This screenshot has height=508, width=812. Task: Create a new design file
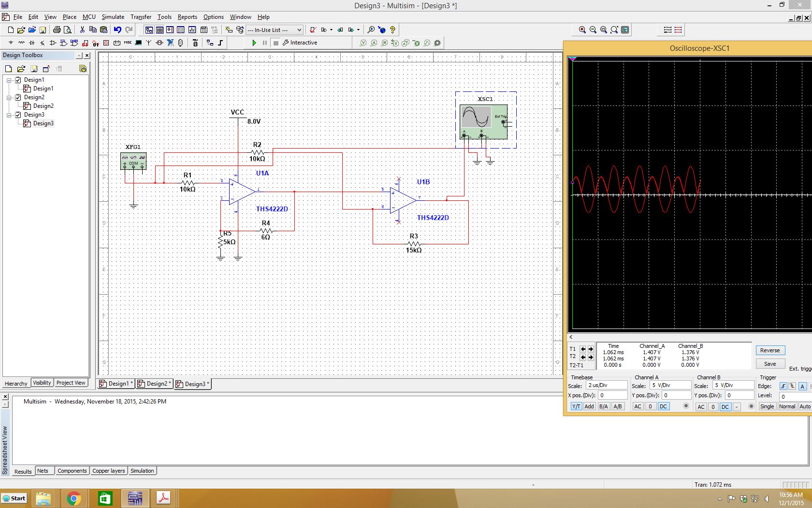click(11, 30)
